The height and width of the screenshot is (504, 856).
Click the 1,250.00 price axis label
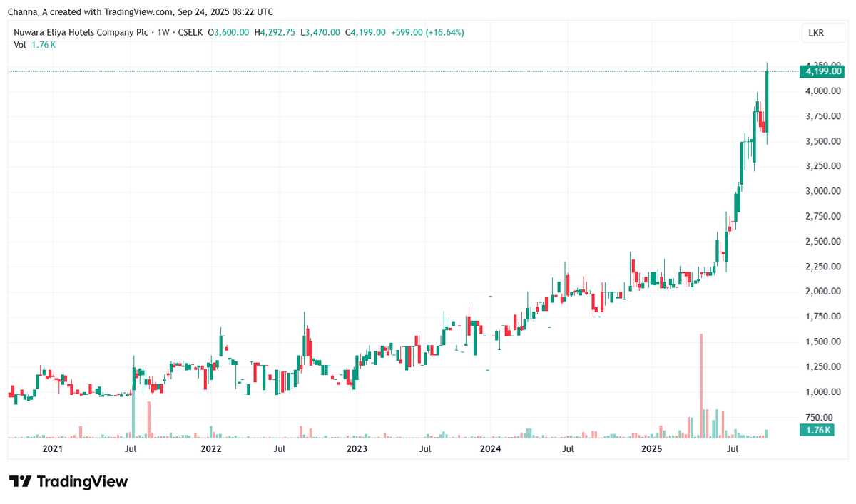click(823, 366)
